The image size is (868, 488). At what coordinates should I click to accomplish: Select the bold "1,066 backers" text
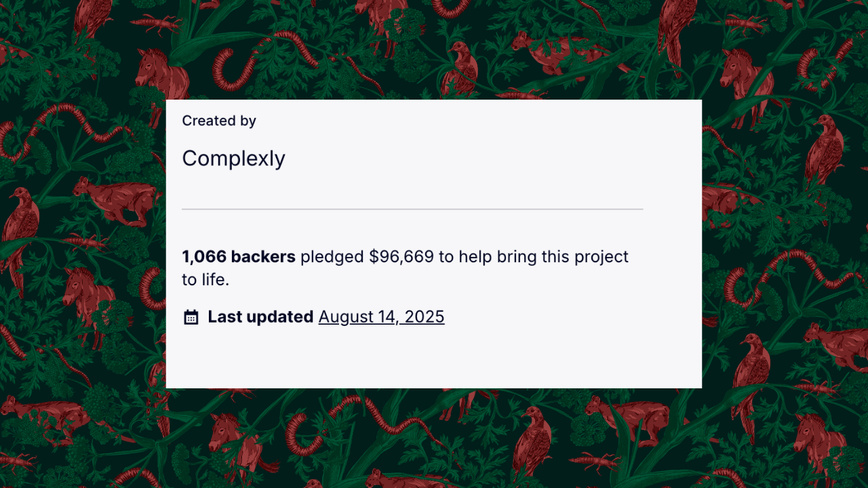[239, 257]
